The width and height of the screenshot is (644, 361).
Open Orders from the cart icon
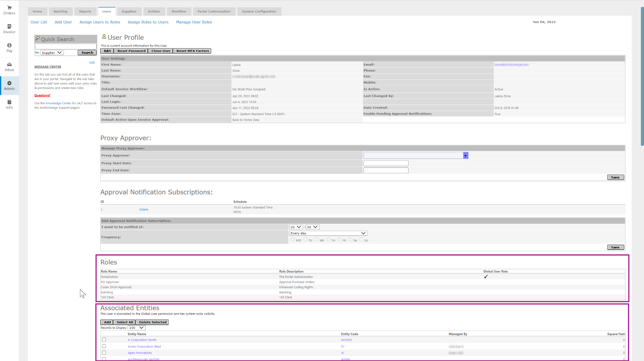coord(9,10)
